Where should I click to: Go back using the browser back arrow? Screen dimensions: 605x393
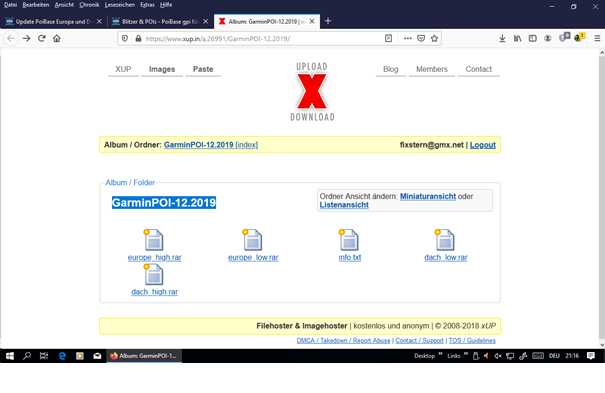[11, 39]
